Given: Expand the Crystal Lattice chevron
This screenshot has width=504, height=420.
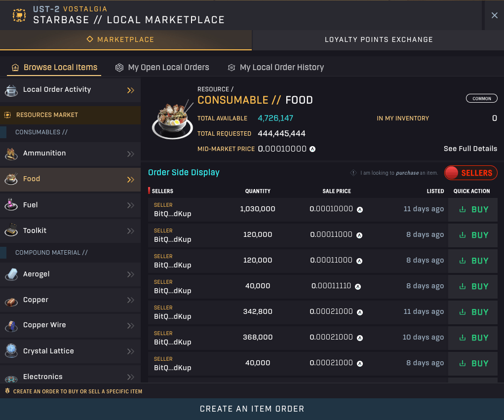Looking at the screenshot, I should pos(130,351).
